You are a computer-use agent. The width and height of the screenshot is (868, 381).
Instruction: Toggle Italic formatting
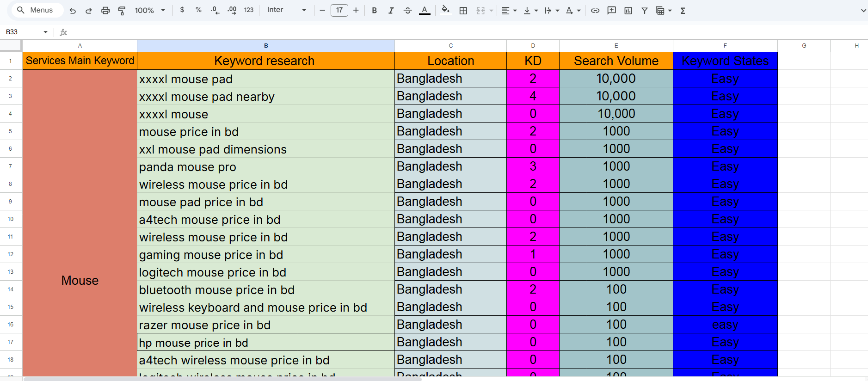(391, 11)
